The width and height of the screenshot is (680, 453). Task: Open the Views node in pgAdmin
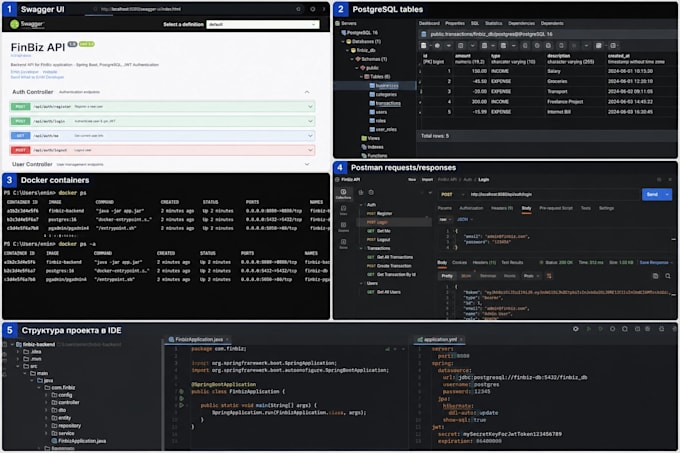(371, 138)
